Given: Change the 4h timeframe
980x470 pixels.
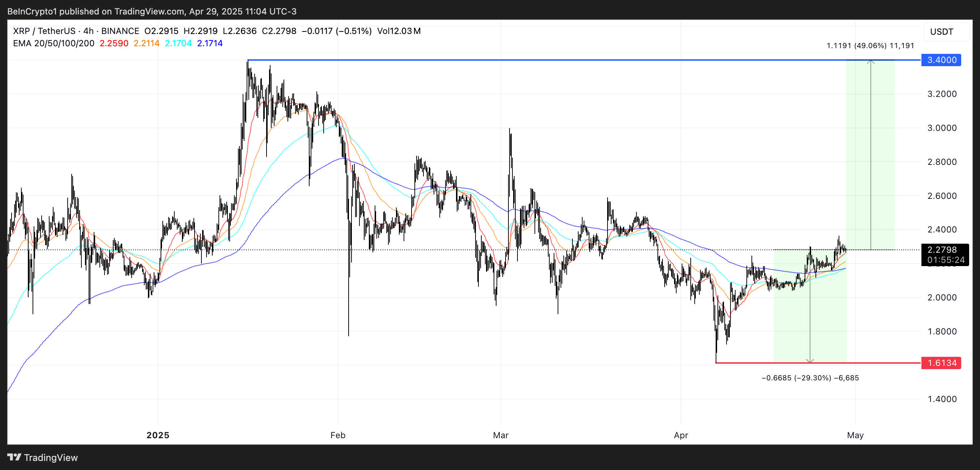Looking at the screenshot, I should coord(88,31).
